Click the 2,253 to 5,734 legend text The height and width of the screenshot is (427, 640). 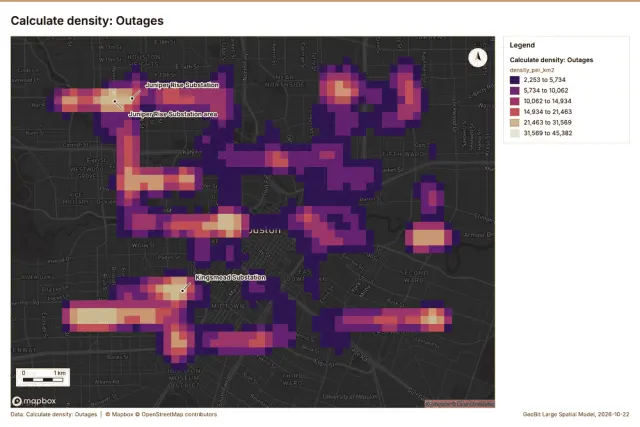[x=544, y=80]
